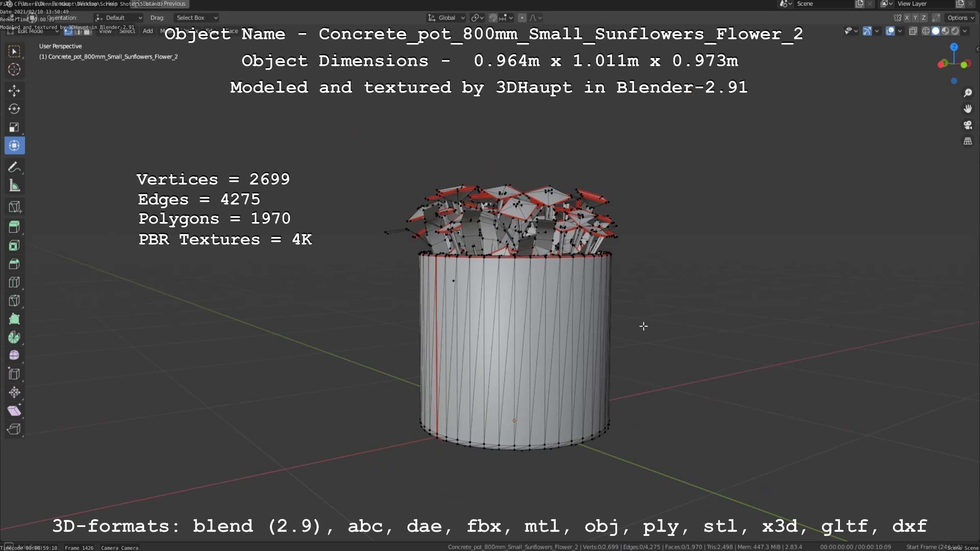The width and height of the screenshot is (980, 551).
Task: Open object types visibility dropdown
Action: [x=851, y=31]
